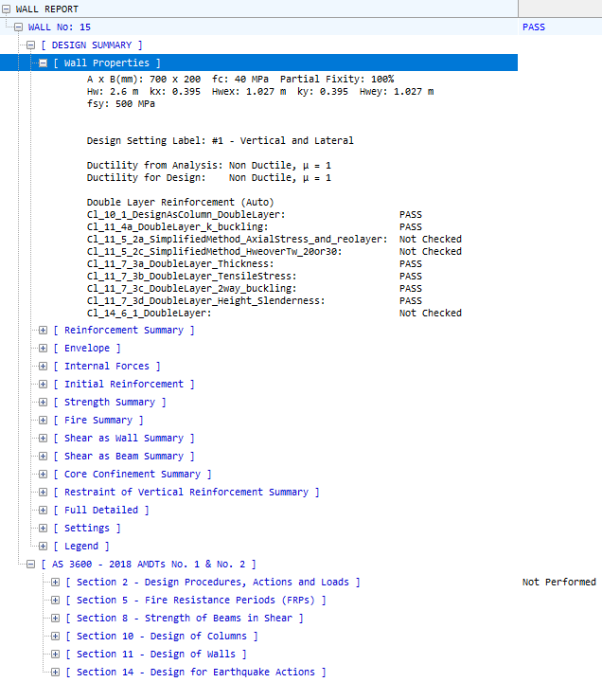The height and width of the screenshot is (700, 602).
Task: Collapse the WALL REPORT root node
Action: [x=7, y=9]
